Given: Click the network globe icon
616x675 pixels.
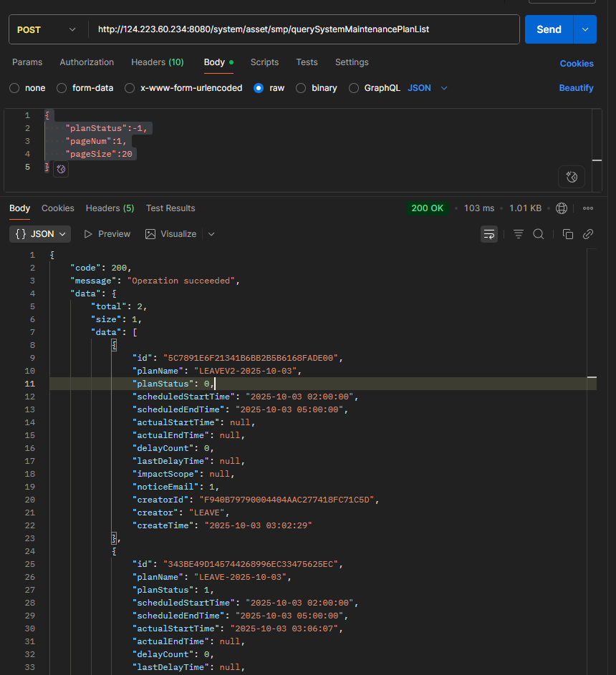Looking at the screenshot, I should pyautogui.click(x=562, y=208).
